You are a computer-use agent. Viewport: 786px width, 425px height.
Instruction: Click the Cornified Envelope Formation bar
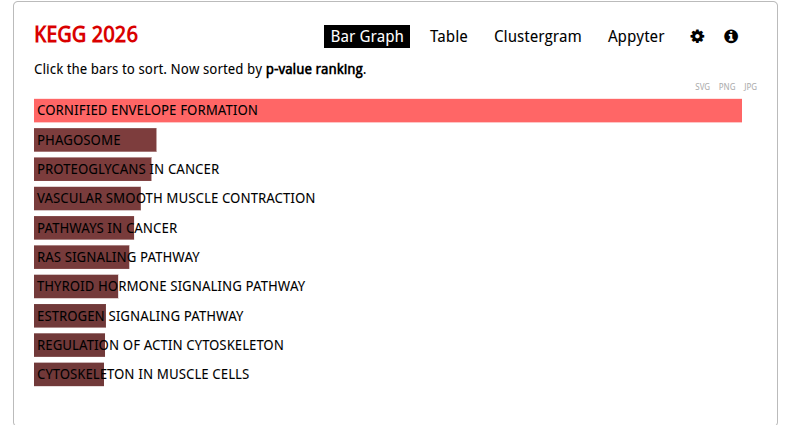[x=387, y=110]
